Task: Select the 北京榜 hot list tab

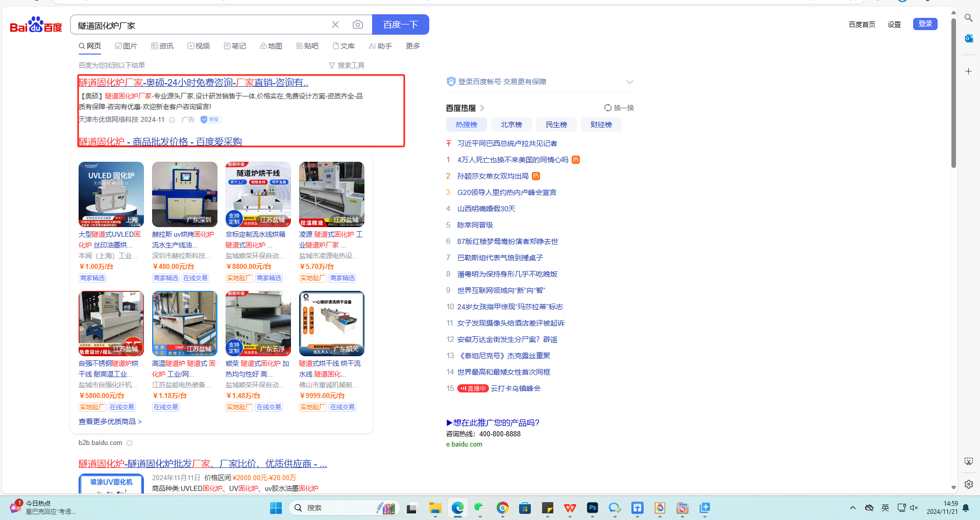Action: 511,125
